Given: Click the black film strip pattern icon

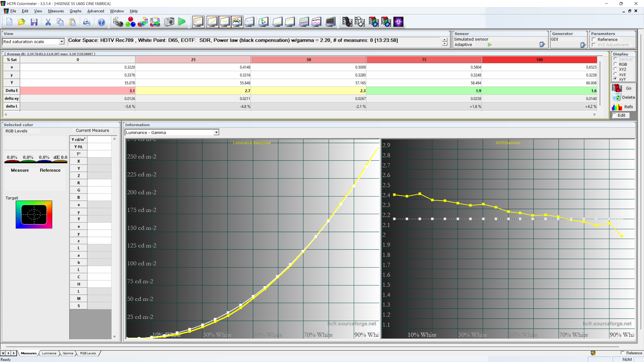Looking at the screenshot, I should [x=347, y=22].
